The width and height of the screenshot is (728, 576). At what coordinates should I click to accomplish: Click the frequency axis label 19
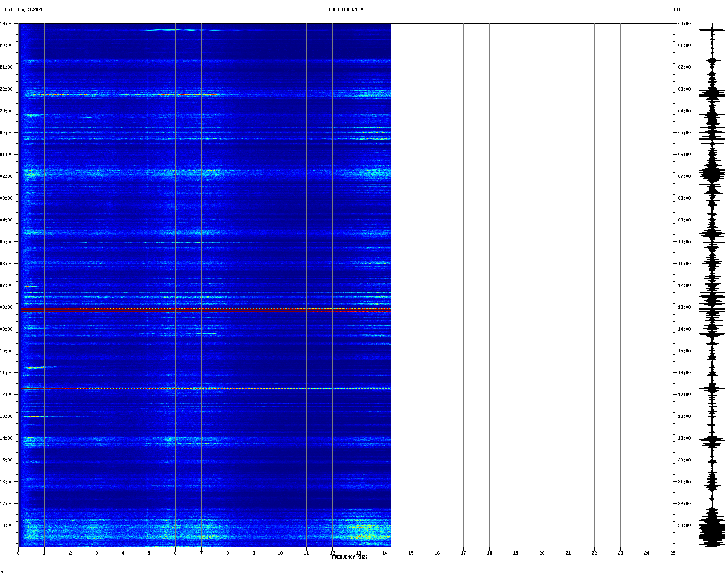point(516,553)
